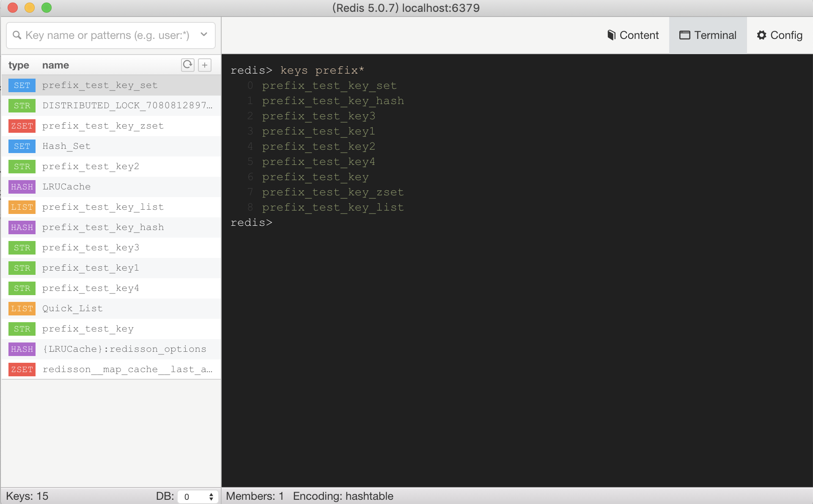Select key prefix_test_key_list in sidebar

pos(111,207)
